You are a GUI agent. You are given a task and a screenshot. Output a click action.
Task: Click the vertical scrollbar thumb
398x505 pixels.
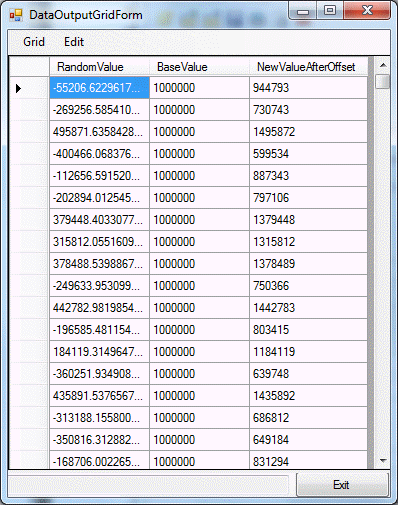pyautogui.click(x=383, y=81)
